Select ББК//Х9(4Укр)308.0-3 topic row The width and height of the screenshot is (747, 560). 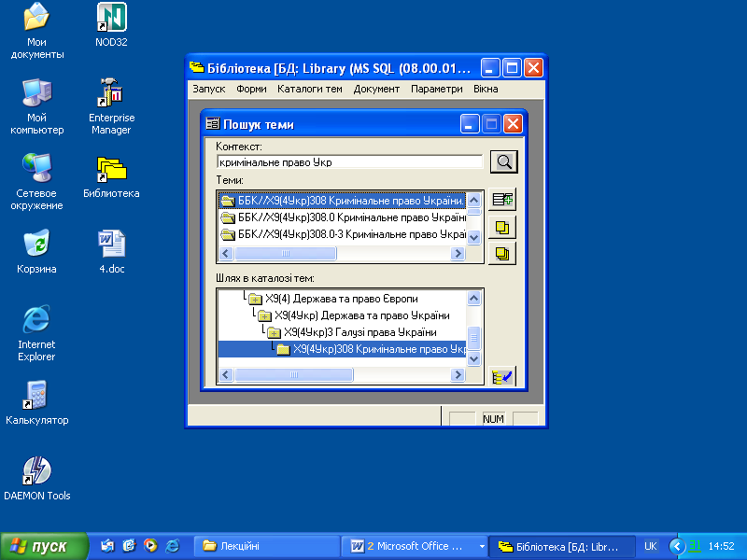click(342, 234)
